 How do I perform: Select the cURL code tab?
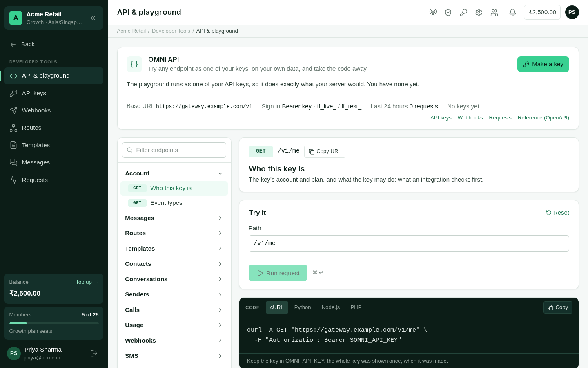pyautogui.click(x=277, y=307)
